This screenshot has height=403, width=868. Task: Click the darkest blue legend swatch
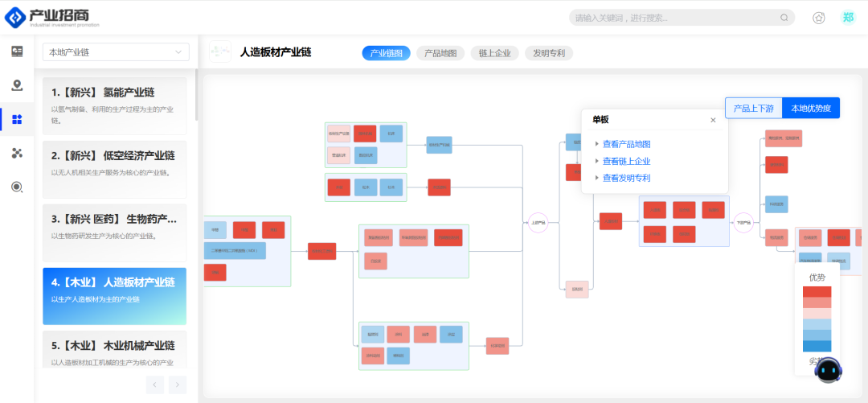[817, 346]
